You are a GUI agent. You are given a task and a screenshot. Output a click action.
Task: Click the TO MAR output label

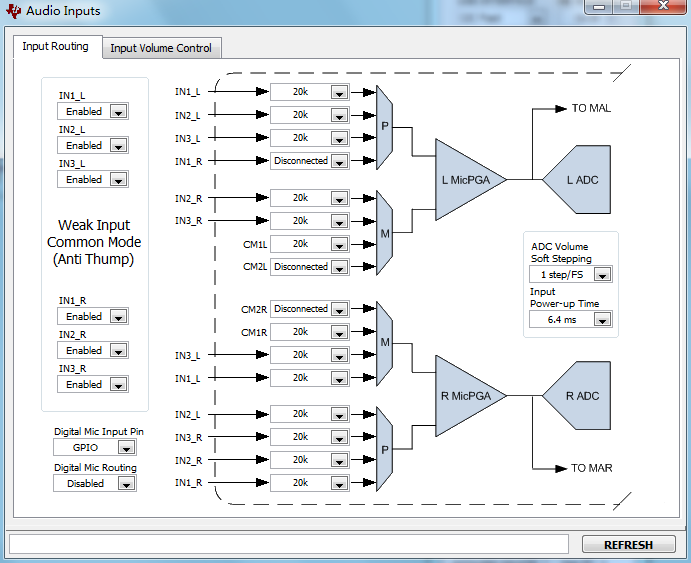591,468
